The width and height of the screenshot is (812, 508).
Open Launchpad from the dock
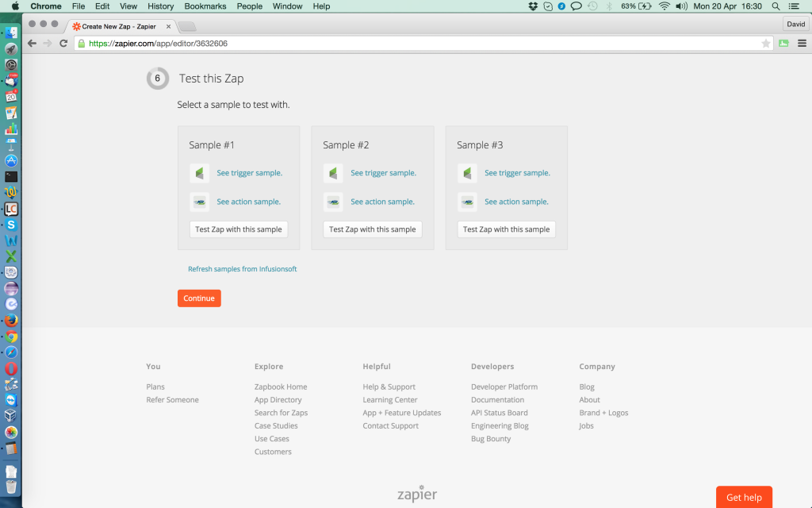[x=11, y=48]
